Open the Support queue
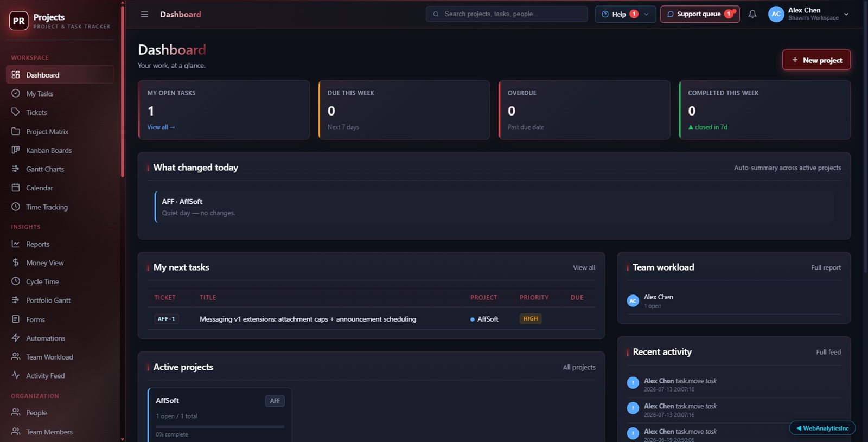The height and width of the screenshot is (442, 868). coord(700,14)
